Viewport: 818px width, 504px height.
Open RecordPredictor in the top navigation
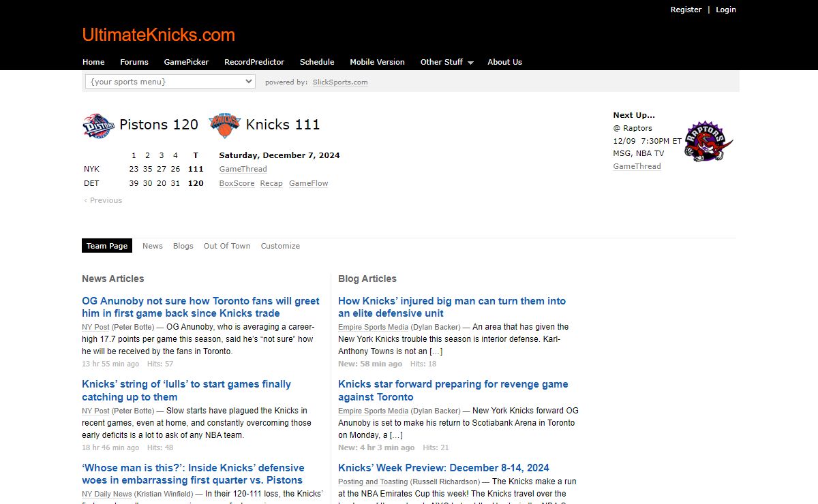point(254,62)
